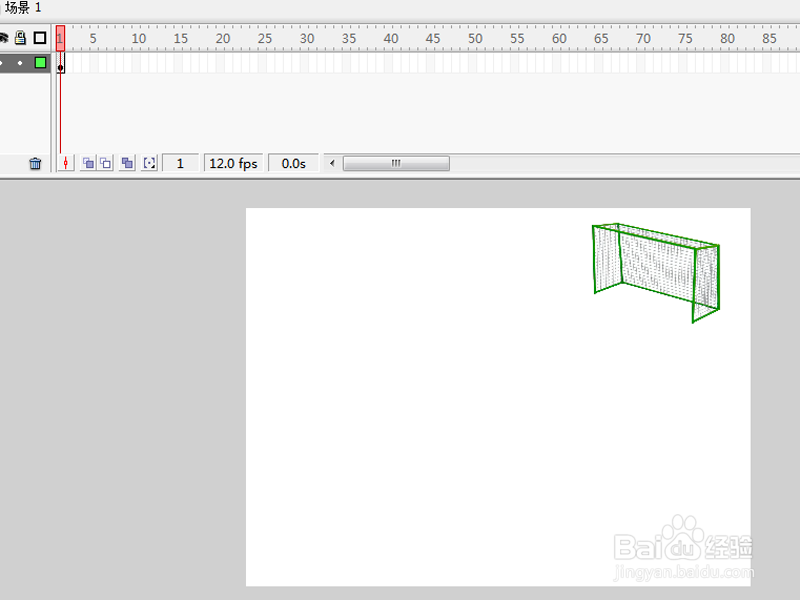Click the green layer outline color swatch
The width and height of the screenshot is (800, 600).
click(x=40, y=63)
